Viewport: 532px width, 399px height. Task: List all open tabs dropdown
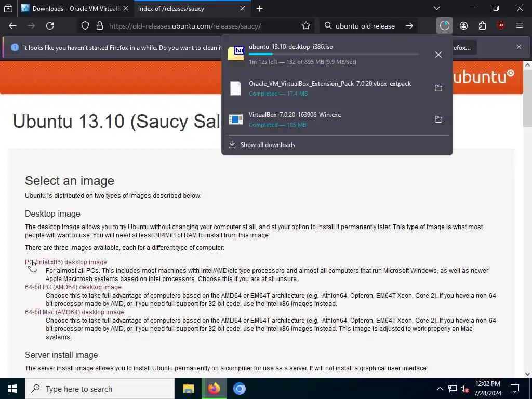(437, 9)
